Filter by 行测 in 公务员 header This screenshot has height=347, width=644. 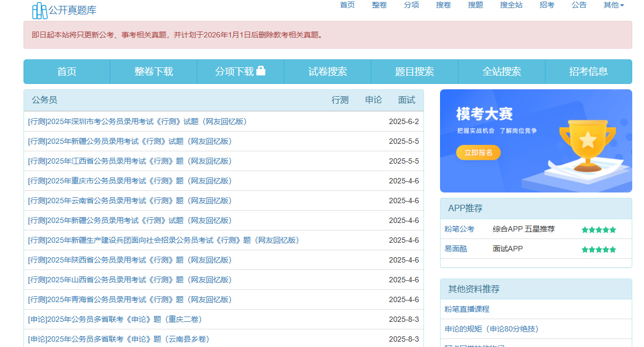(x=340, y=100)
